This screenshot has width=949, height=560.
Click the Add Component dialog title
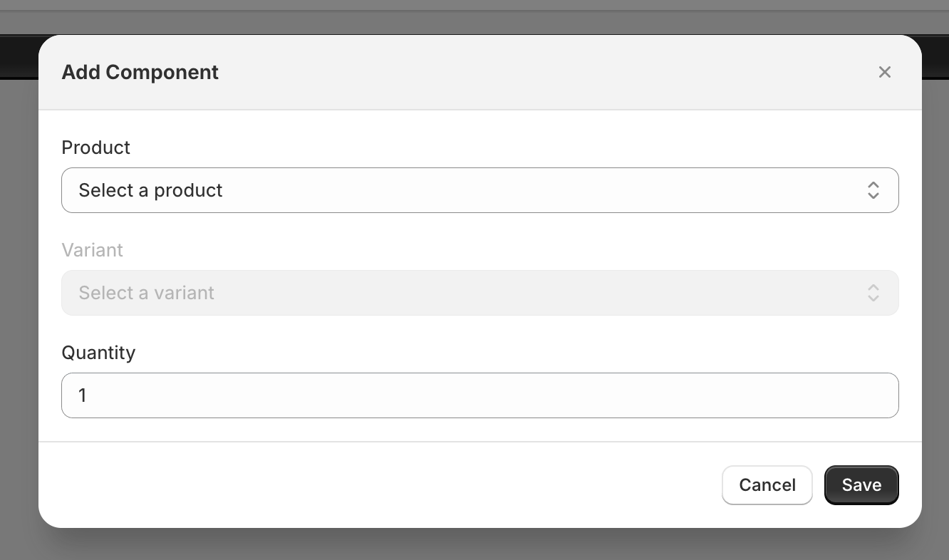(140, 72)
